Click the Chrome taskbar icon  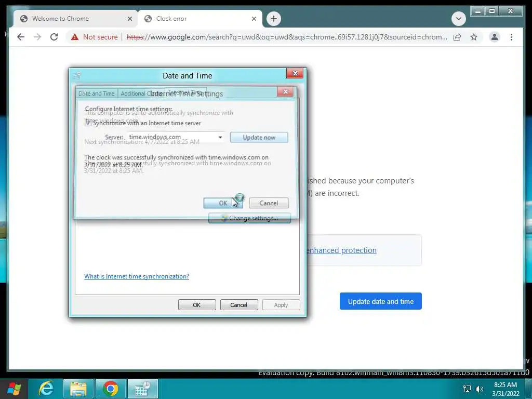(x=111, y=389)
